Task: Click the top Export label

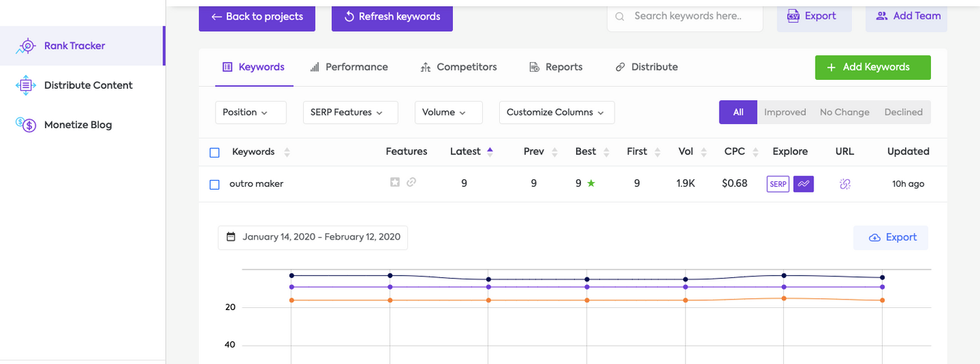Action: pyautogui.click(x=820, y=16)
